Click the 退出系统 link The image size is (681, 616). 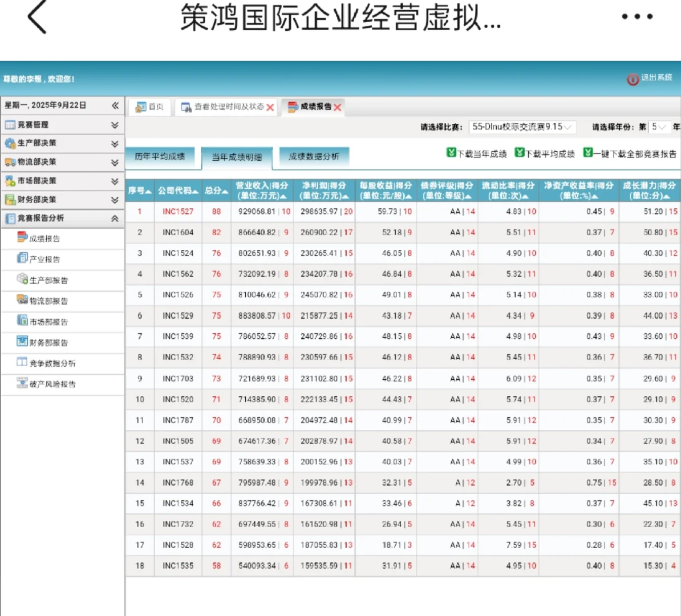point(656,78)
